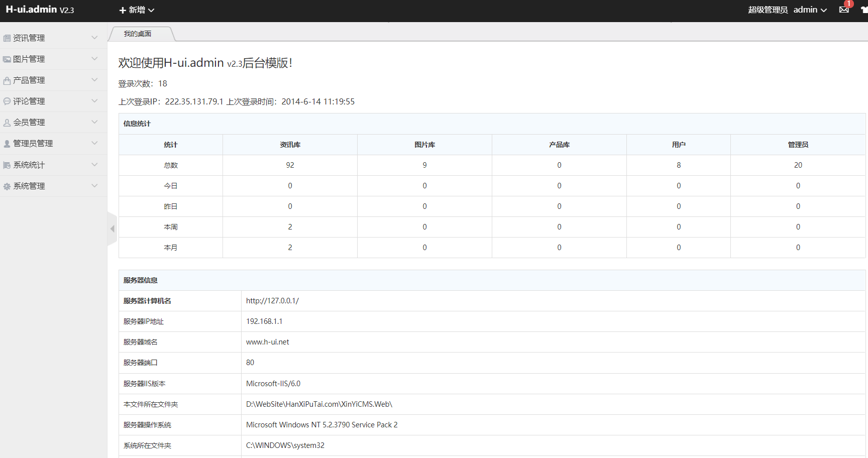Screen dimensions: 868x458
Task: Open the admin user dropdown
Action: [810, 10]
